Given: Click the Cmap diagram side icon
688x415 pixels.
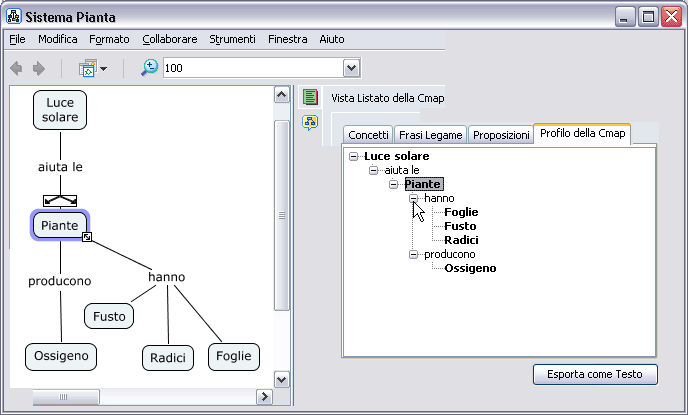Looking at the screenshot, I should 311,122.
